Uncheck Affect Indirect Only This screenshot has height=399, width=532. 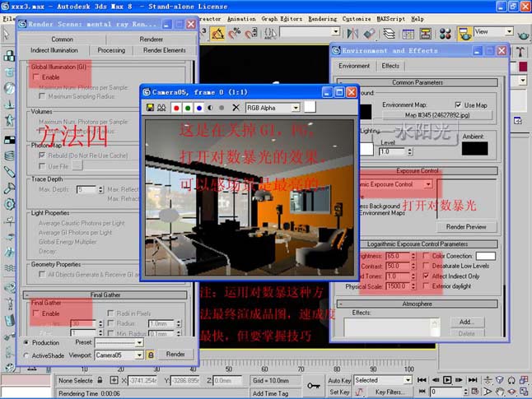tap(426, 276)
